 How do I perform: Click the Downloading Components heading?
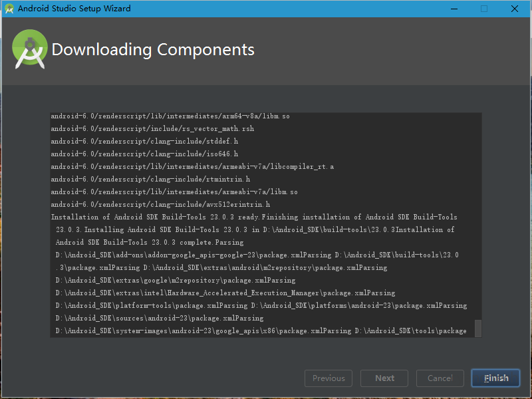click(x=153, y=50)
